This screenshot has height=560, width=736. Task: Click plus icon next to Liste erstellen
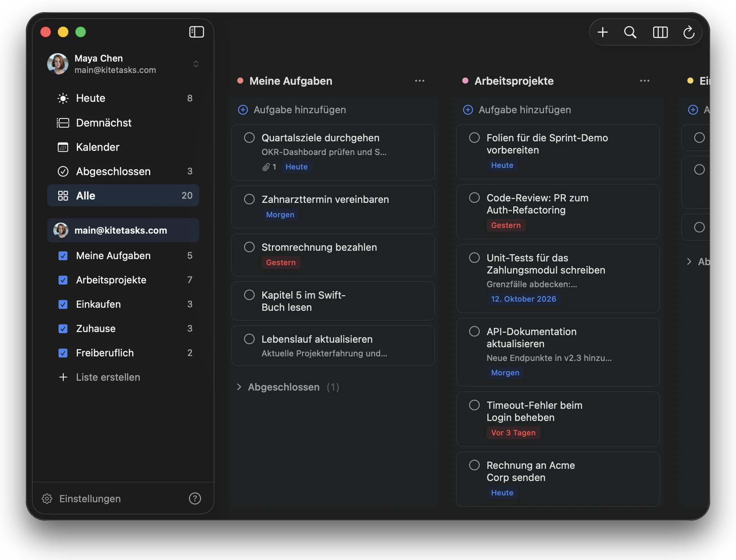[x=63, y=377]
